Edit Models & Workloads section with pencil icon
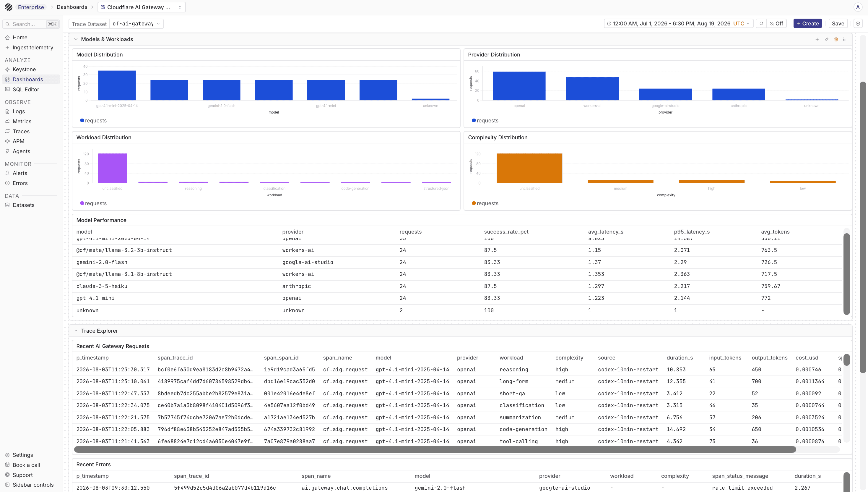Screen dimensions: 868x492 (826, 39)
